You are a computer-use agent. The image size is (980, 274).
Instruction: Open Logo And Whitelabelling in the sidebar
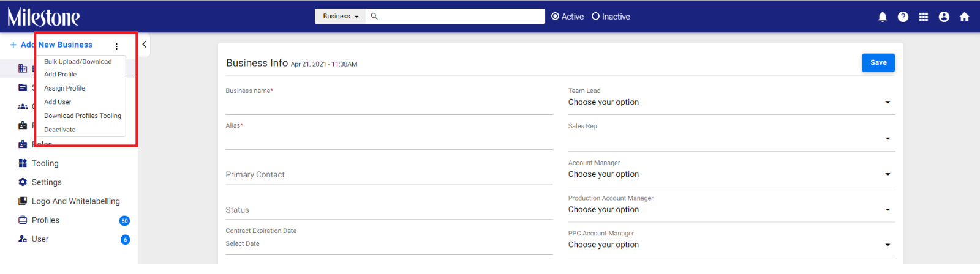76,201
